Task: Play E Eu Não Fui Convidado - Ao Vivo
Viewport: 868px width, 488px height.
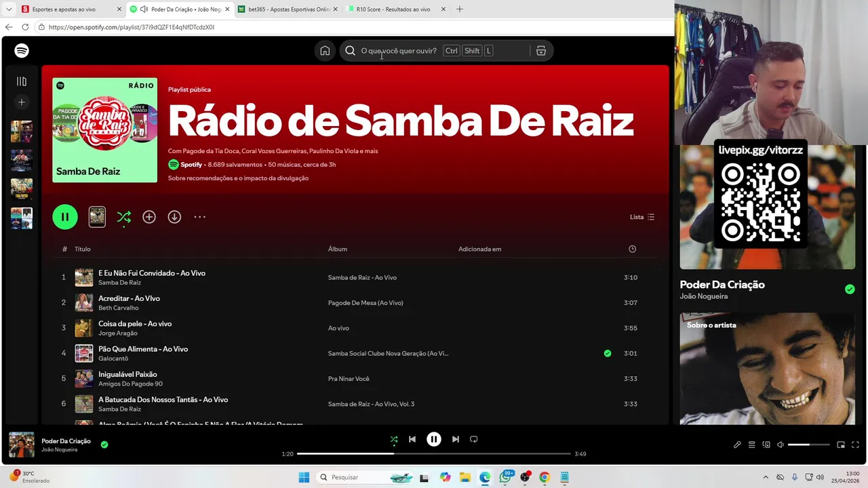Action: pyautogui.click(x=152, y=273)
